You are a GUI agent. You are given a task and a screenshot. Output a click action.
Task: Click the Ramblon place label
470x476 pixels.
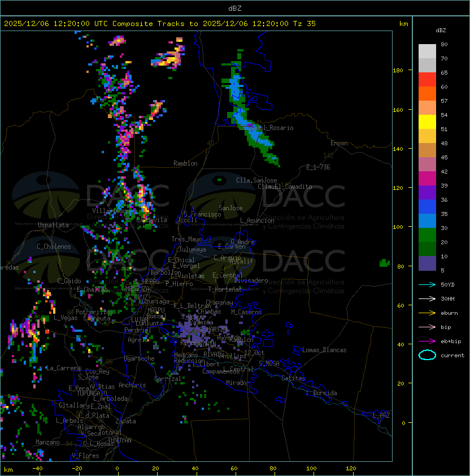coord(185,163)
